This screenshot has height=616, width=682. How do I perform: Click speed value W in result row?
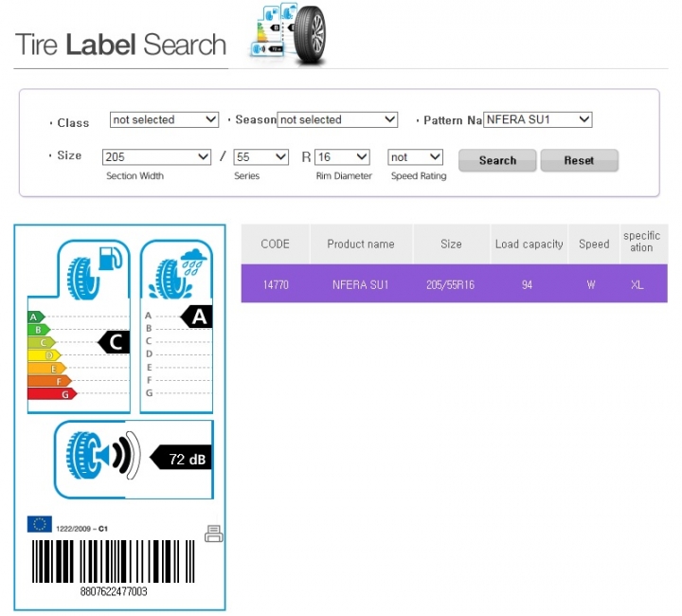pyautogui.click(x=591, y=285)
